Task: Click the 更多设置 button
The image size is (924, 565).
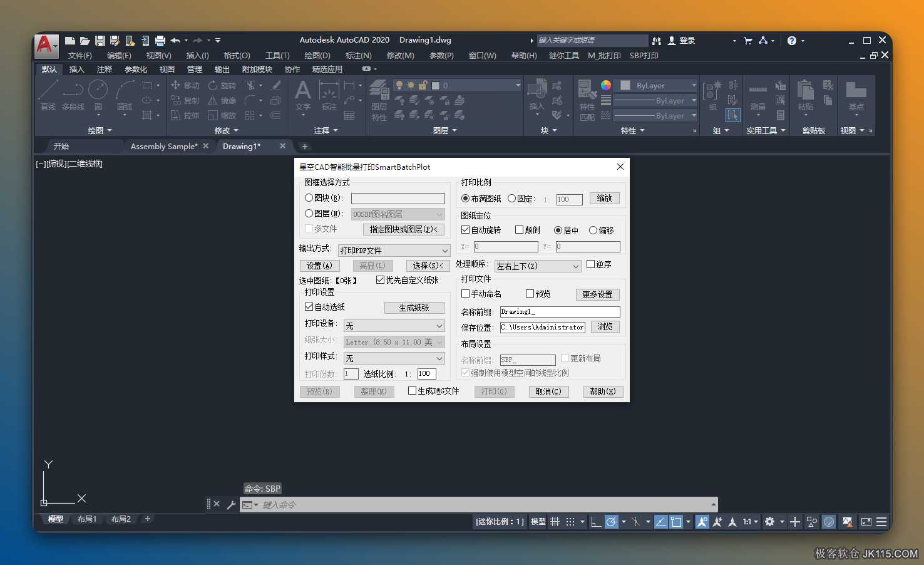Action: [x=597, y=294]
